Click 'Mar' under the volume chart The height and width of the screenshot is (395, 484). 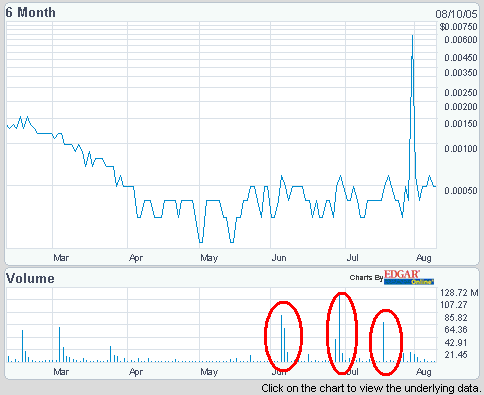(61, 371)
